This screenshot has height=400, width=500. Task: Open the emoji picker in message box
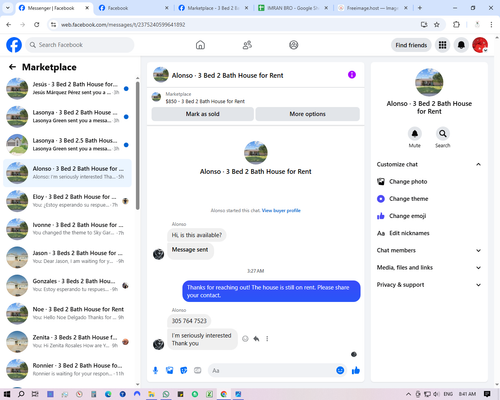(340, 370)
